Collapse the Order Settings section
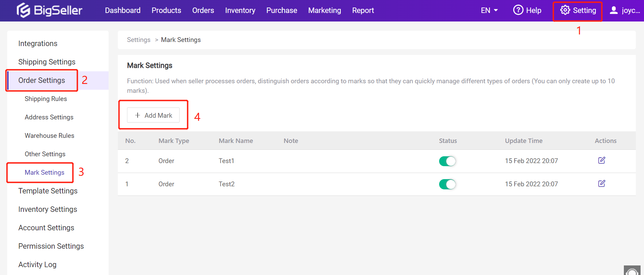The width and height of the screenshot is (644, 275). (42, 80)
